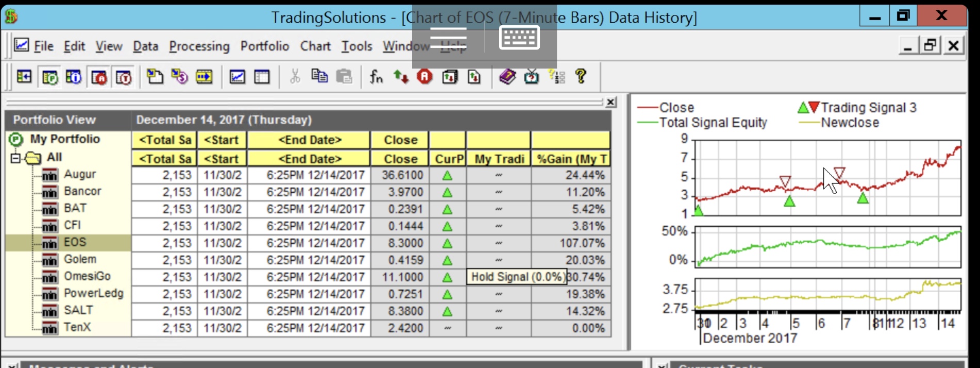980x368 pixels.
Task: Close the portfolio panel with small x button
Action: pos(610,102)
